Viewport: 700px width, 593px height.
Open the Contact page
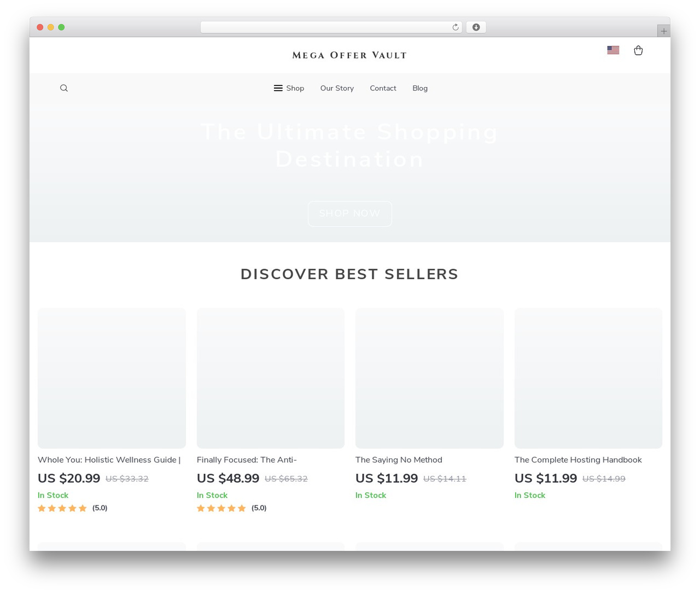tap(383, 88)
